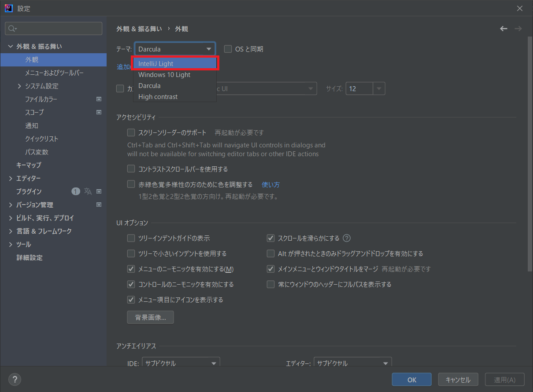Expand 言語 & フレームワーク tree node
The height and width of the screenshot is (392, 533).
pos(11,231)
